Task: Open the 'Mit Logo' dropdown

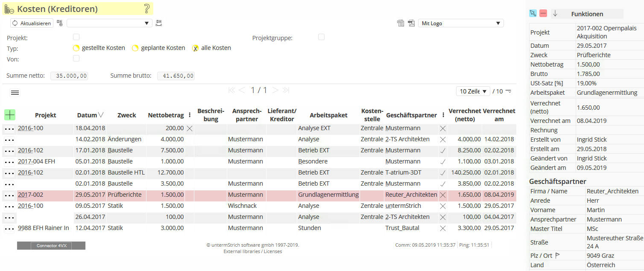Action: (x=461, y=23)
